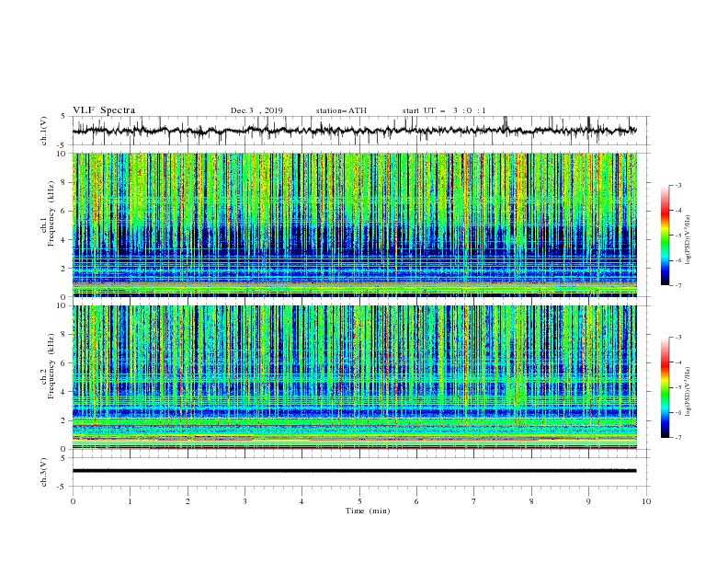Click the "ch.1(V)" waveform axis label
The height and width of the screenshot is (563, 728).
pyautogui.click(x=44, y=130)
